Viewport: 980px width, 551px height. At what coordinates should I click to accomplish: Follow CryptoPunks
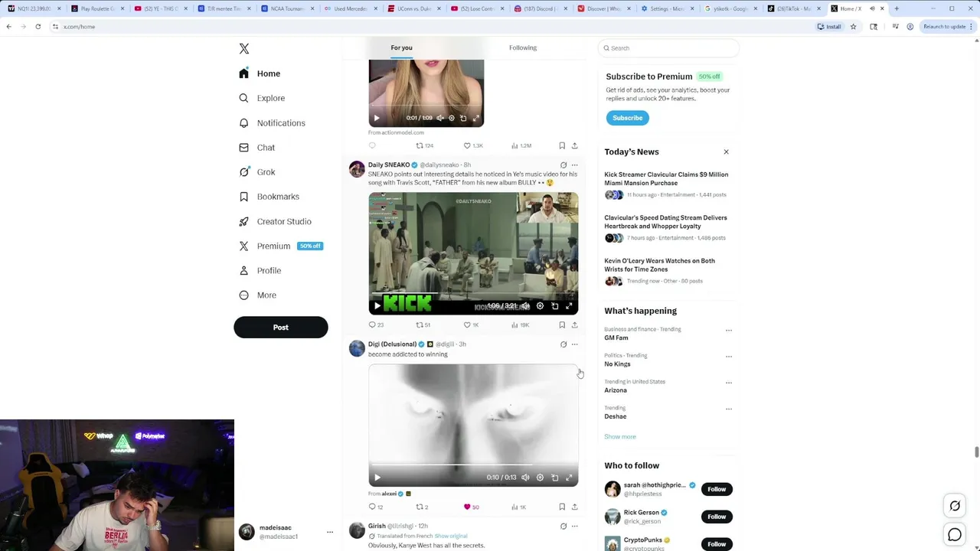[717, 544]
